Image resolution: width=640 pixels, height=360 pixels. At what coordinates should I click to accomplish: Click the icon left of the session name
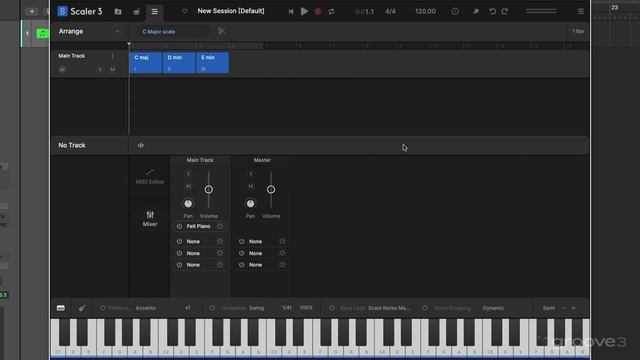pos(185,11)
